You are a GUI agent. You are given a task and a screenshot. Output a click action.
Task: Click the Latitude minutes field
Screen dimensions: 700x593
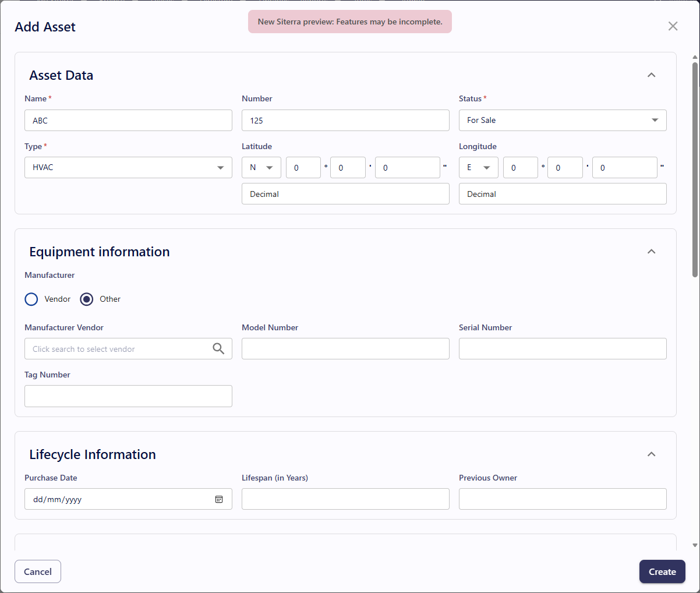(x=348, y=167)
